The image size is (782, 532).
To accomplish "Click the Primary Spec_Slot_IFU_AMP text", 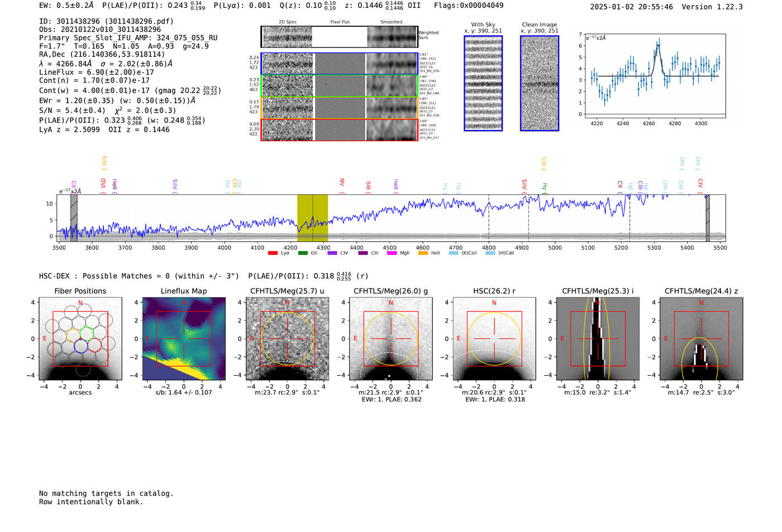I will 128,38.
